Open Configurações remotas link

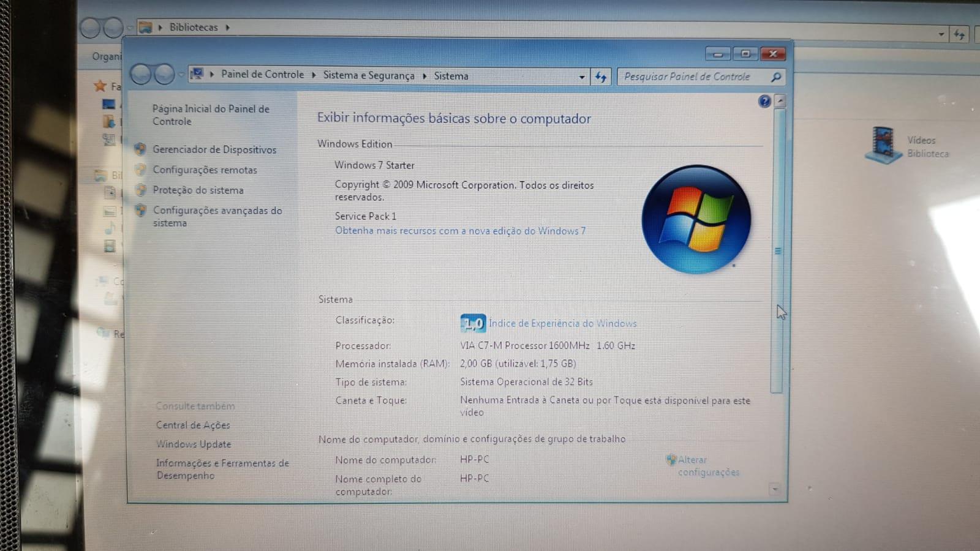(x=205, y=170)
